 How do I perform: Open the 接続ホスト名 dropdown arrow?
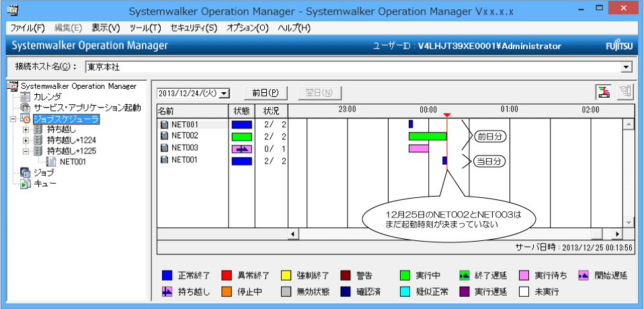(x=627, y=67)
